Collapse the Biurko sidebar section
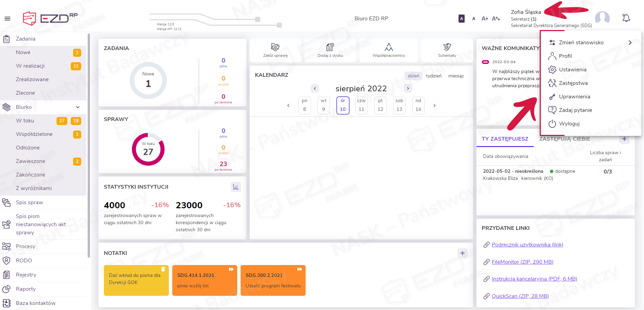Image resolution: width=644 pixels, height=310 pixels. coord(78,107)
